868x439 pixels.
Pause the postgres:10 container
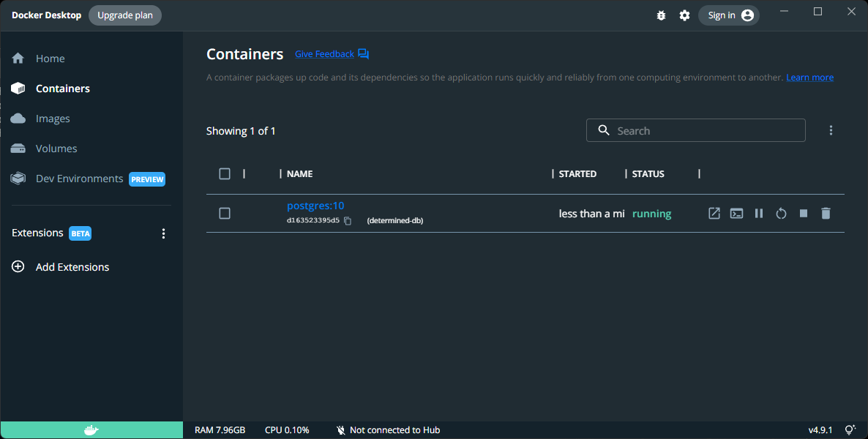pos(759,213)
